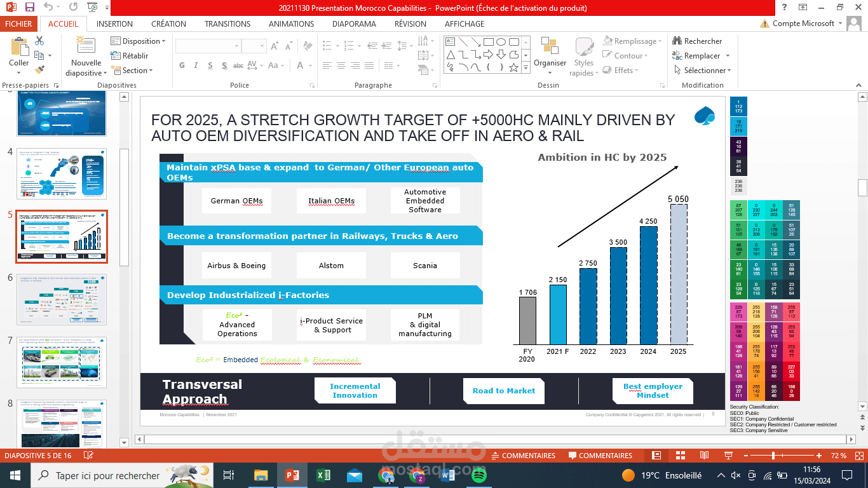Screen dimensions: 868x488
Task: Switch to the INSERTION tab
Action: tap(114, 24)
